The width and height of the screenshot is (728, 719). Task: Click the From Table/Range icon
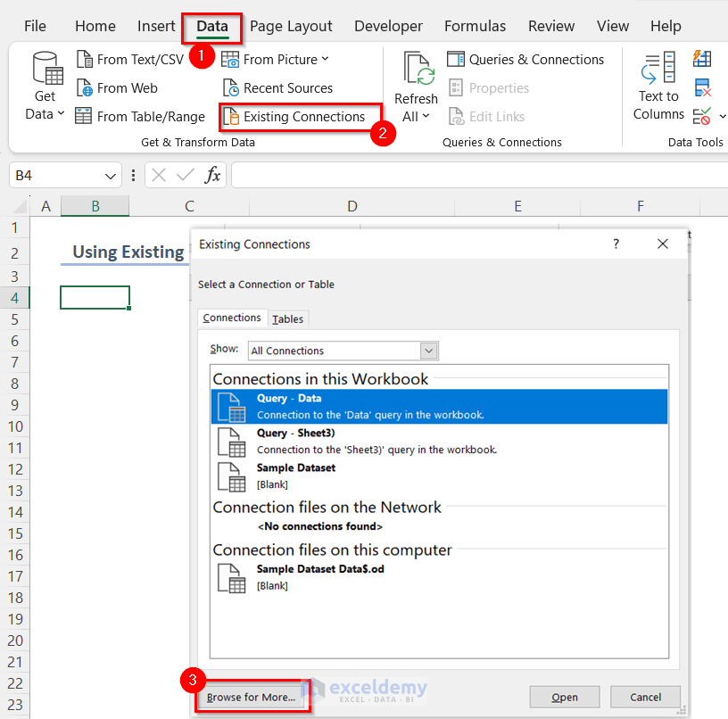coord(85,116)
